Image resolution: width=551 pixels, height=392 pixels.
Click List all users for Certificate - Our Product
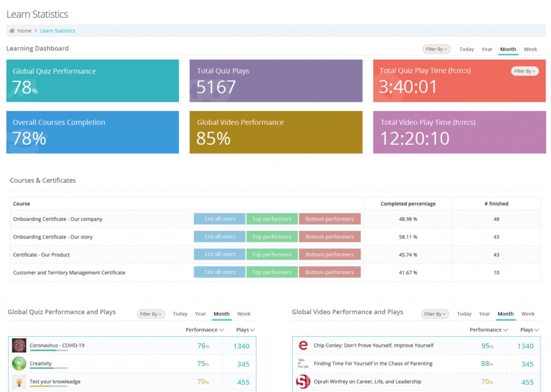point(219,254)
